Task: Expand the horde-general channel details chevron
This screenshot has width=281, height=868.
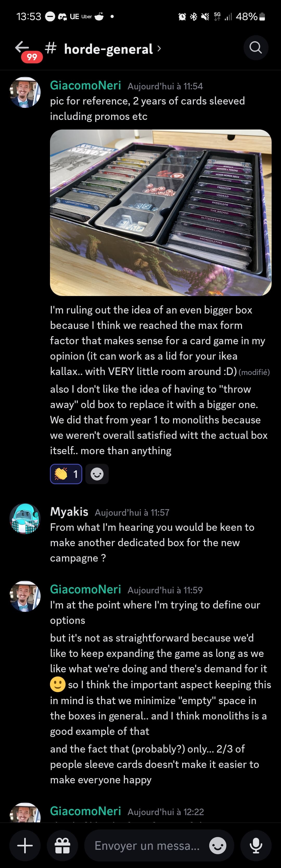Action: pyautogui.click(x=159, y=48)
